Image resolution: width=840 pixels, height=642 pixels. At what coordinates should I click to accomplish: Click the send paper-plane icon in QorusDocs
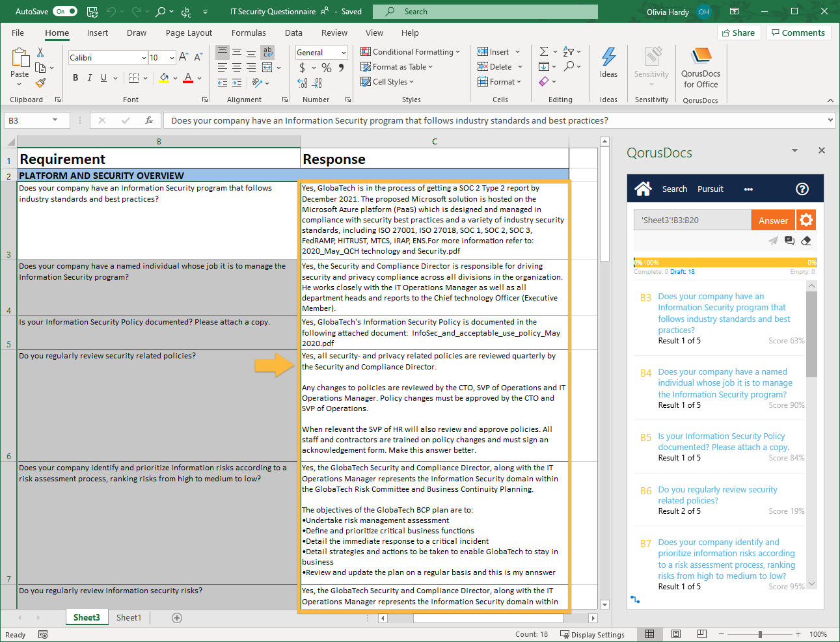(x=773, y=241)
